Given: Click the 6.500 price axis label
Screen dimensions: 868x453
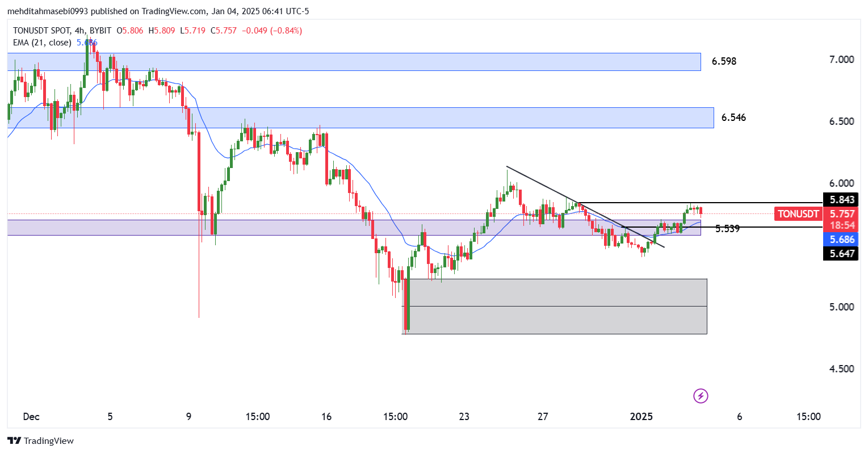Looking at the screenshot, I should 841,121.
